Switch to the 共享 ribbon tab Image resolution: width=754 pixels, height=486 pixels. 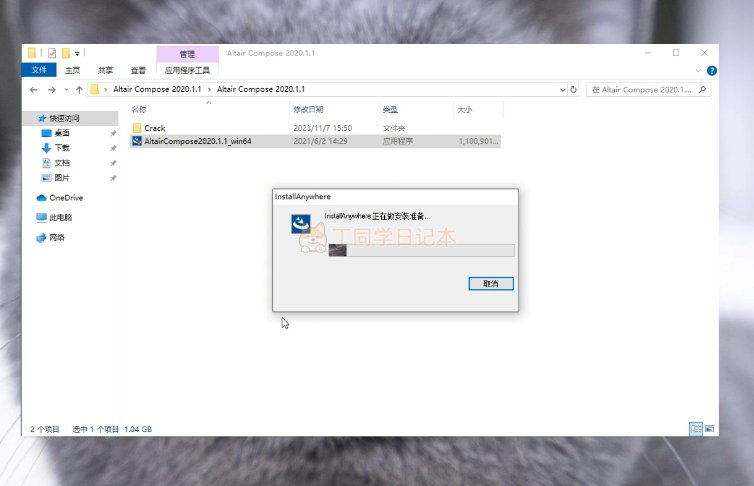[x=105, y=70]
